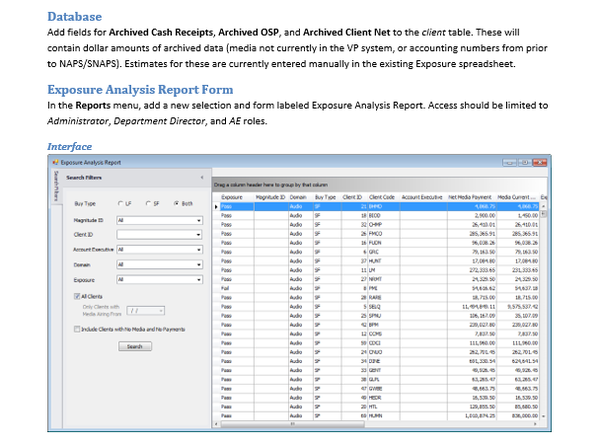Maximize the Exposure Analysis Report window
Image resolution: width=600 pixels, height=444 pixels.
[525, 160]
